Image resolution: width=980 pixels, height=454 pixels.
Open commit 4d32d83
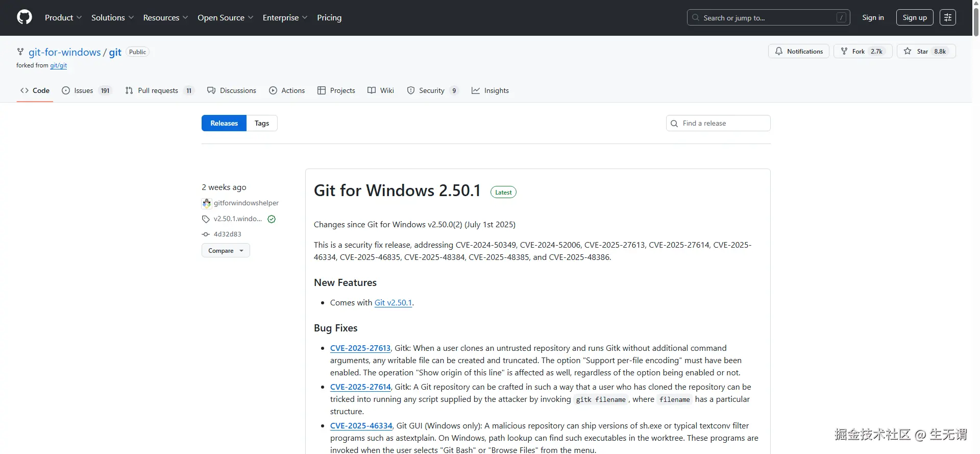pyautogui.click(x=227, y=234)
